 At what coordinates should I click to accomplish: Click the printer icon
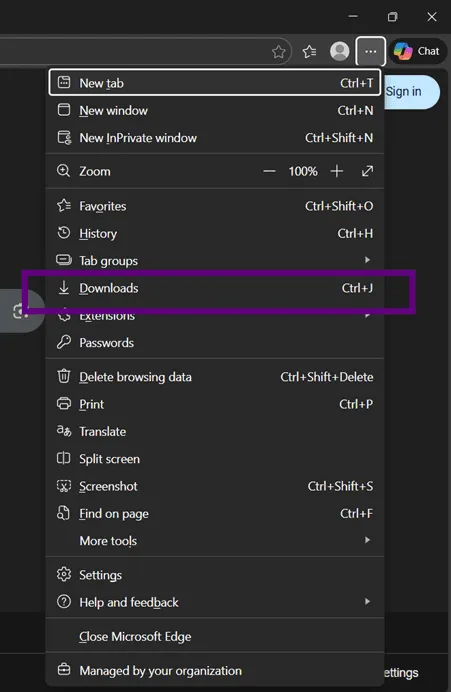pyautogui.click(x=64, y=404)
